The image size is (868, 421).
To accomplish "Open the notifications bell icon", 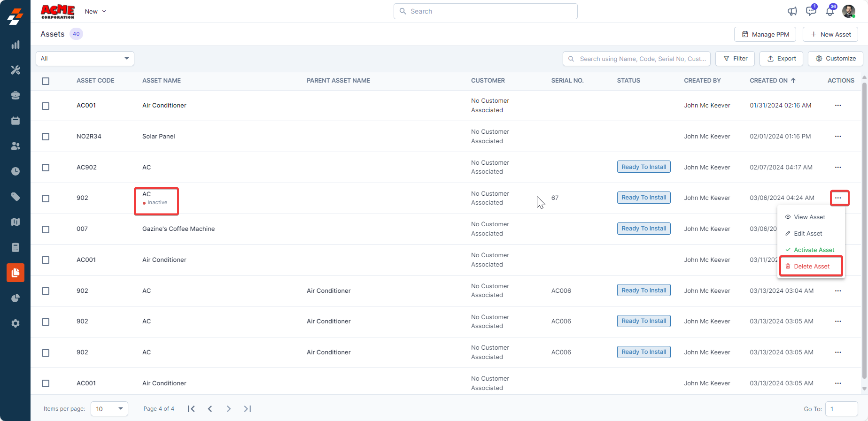I will tap(830, 11).
